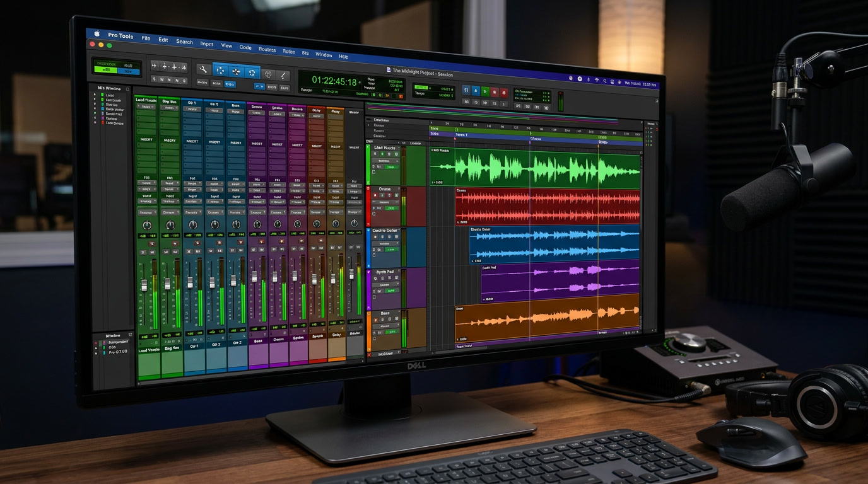Move the Gtr 1 mixer channel fader
Image resolution: width=868 pixels, height=484 pixels.
190,282
